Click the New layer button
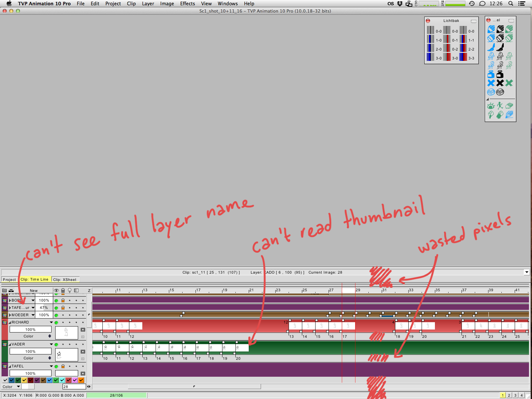The image size is (532, 399). coord(34,291)
